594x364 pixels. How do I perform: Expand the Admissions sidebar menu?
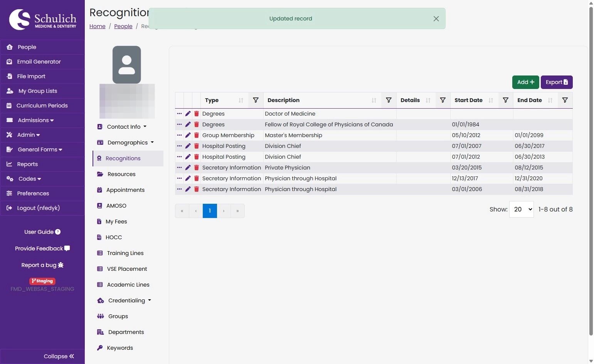click(42, 120)
